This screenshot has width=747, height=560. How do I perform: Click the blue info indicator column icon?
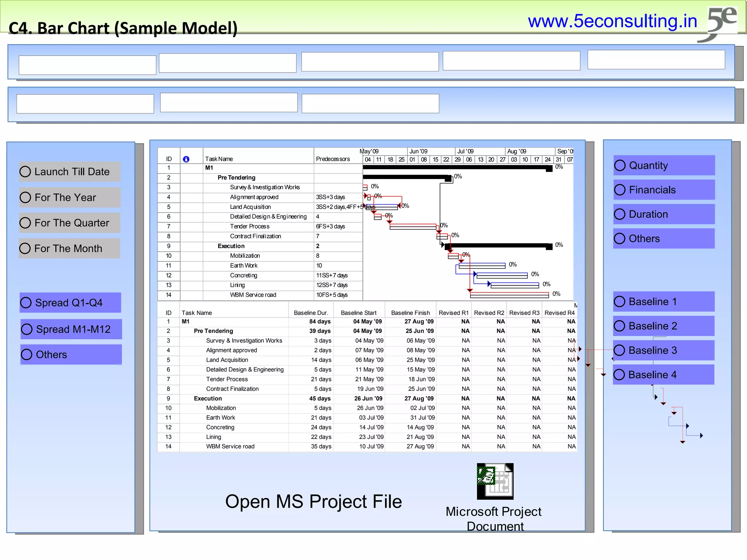pyautogui.click(x=186, y=159)
